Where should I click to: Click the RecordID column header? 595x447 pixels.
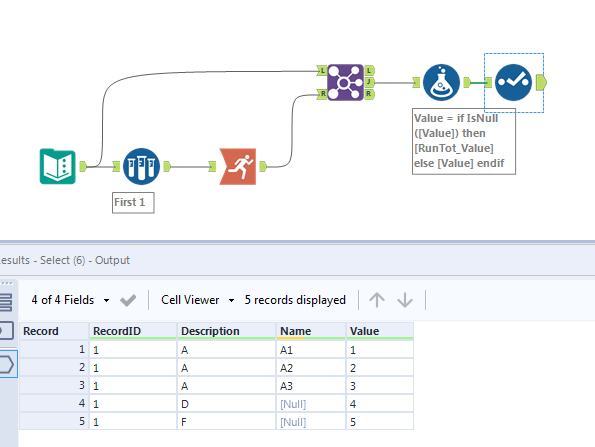click(x=133, y=331)
